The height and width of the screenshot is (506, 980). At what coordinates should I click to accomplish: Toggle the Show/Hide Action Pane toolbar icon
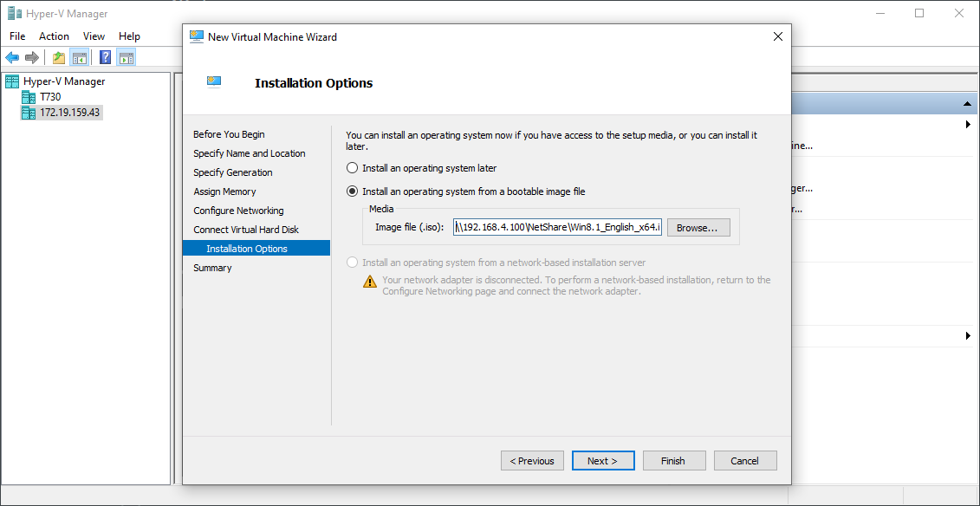click(127, 58)
